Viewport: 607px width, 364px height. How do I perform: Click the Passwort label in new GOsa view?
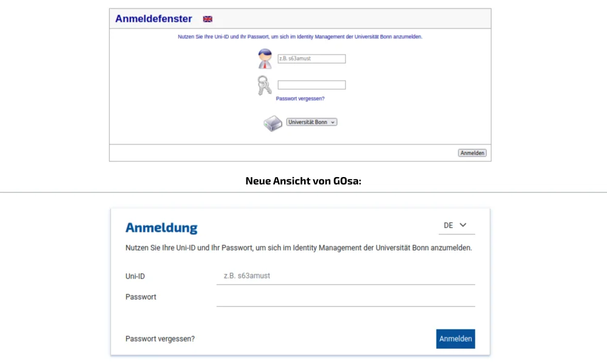(x=140, y=297)
